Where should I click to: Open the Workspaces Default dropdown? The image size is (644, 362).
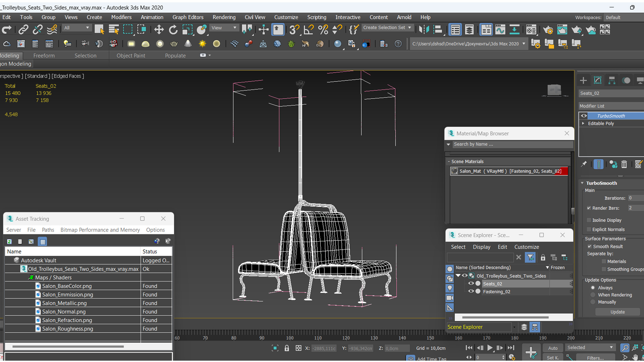click(623, 17)
